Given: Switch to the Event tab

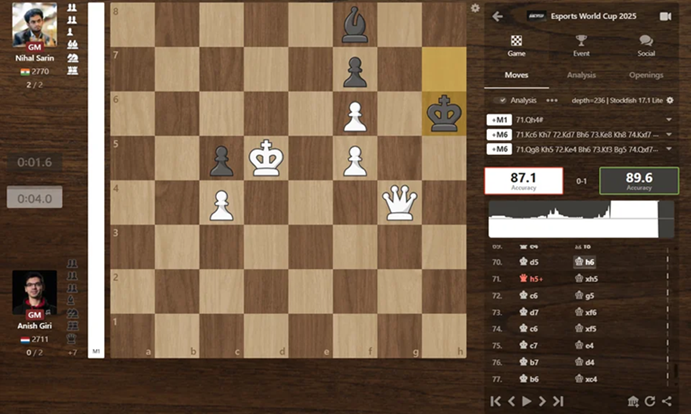Looking at the screenshot, I should point(581,45).
